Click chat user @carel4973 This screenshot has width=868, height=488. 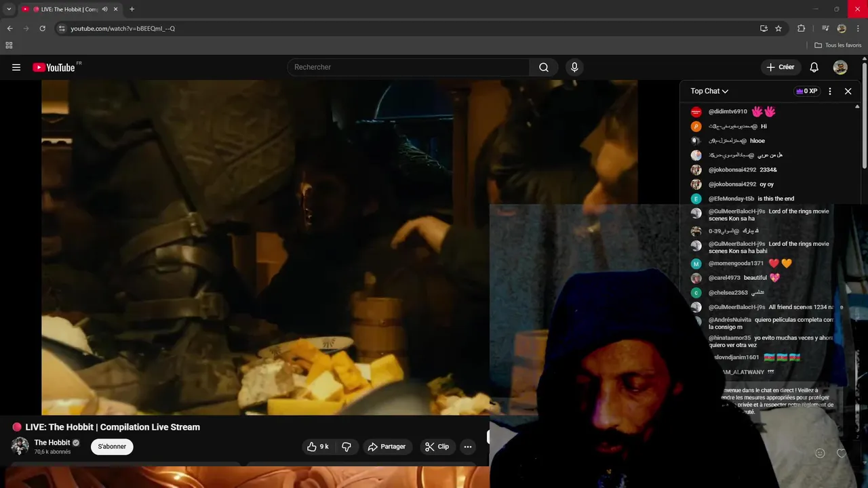pos(724,278)
